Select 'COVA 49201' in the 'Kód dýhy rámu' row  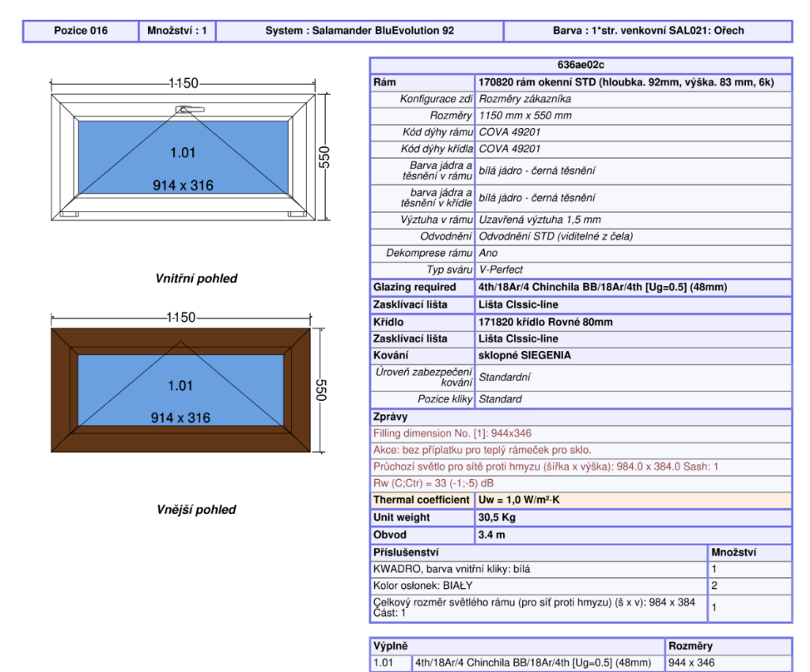[x=509, y=132]
